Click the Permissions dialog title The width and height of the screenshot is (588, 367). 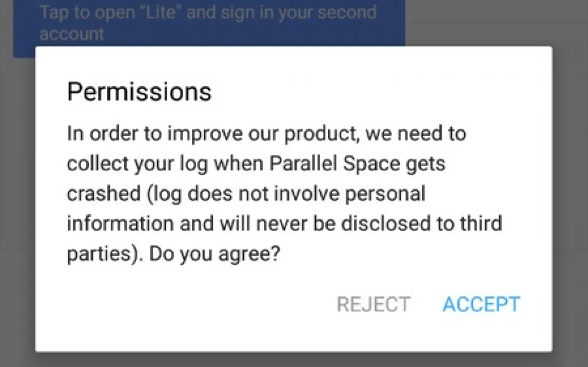click(x=139, y=92)
